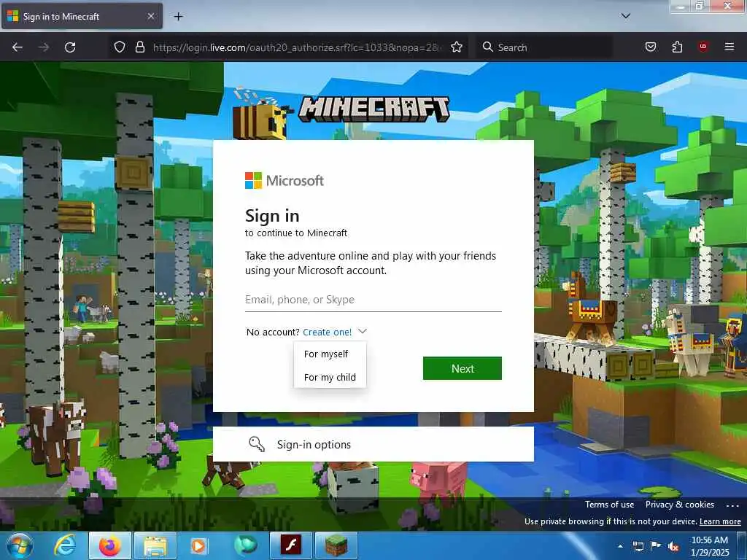This screenshot has height=560, width=747.
Task: Open the Action Center flag tray icon
Action: pos(656,546)
